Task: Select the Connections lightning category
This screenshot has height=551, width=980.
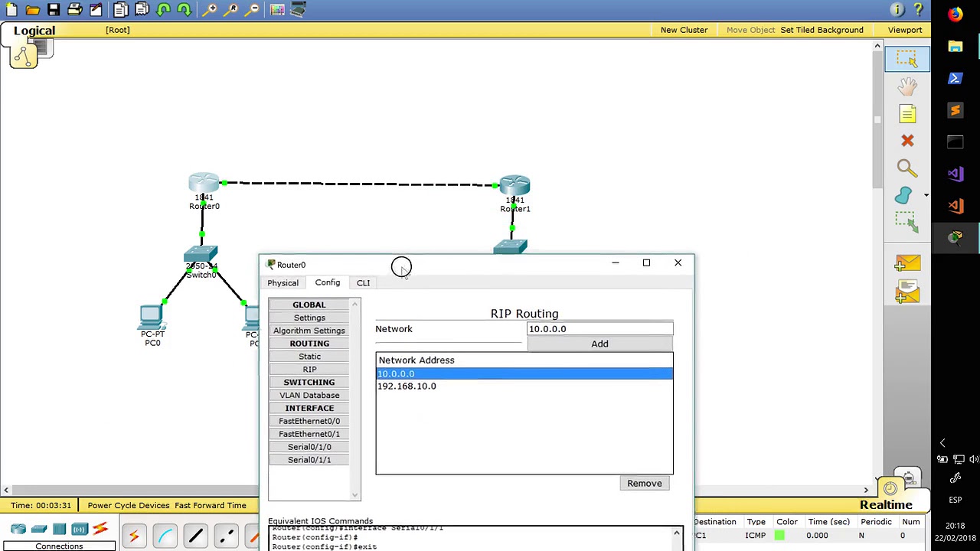Action: pyautogui.click(x=100, y=530)
